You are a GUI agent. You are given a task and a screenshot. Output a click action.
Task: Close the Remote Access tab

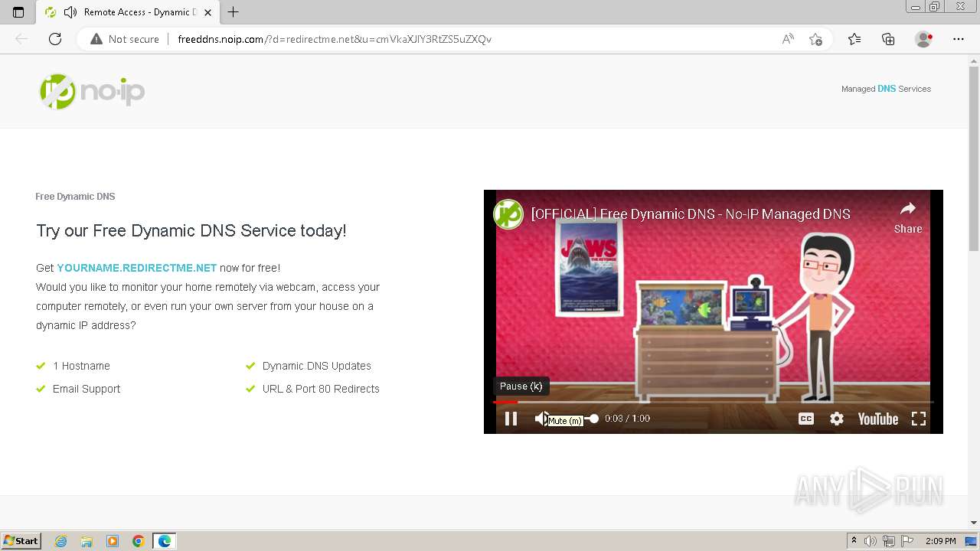point(207,12)
